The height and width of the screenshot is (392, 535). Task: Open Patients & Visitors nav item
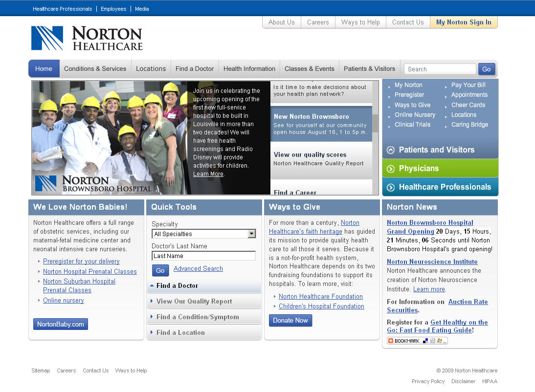coord(370,68)
